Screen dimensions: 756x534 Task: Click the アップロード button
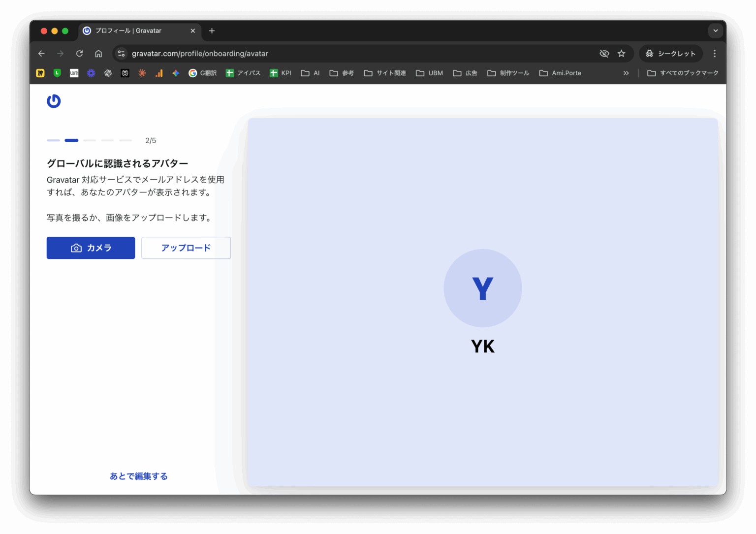coord(186,248)
